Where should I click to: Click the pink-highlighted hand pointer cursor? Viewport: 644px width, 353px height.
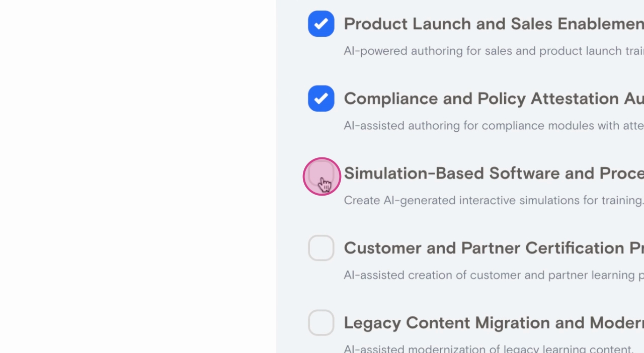325,185
